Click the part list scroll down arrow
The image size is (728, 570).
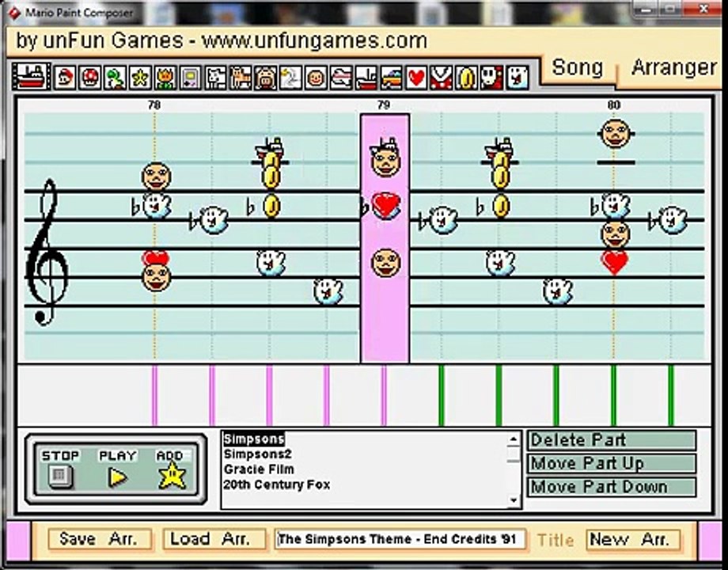tap(513, 500)
